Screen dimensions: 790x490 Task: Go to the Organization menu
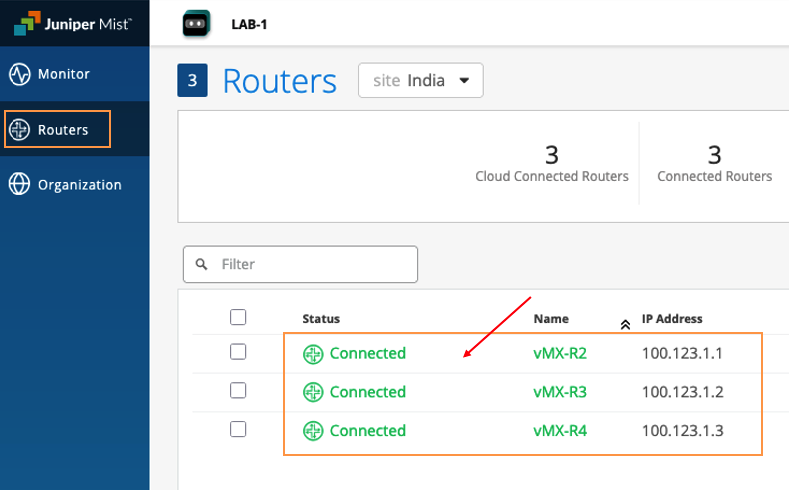tap(79, 185)
